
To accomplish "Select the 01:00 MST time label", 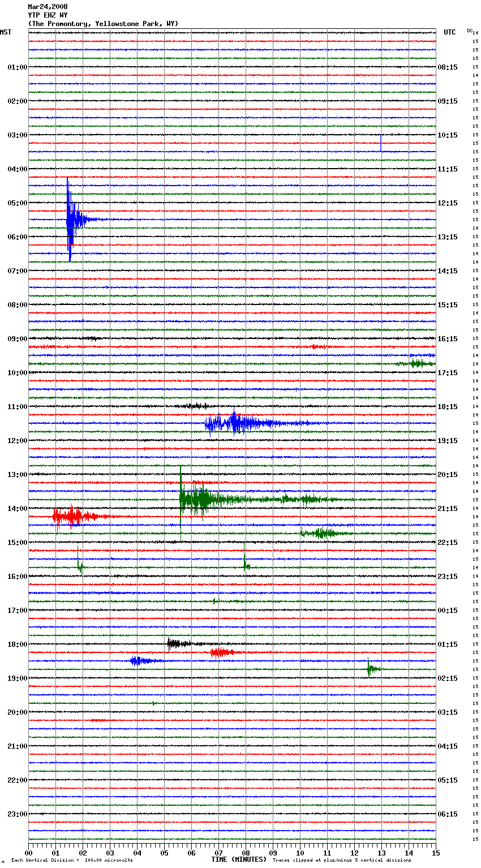I will 18,67.
